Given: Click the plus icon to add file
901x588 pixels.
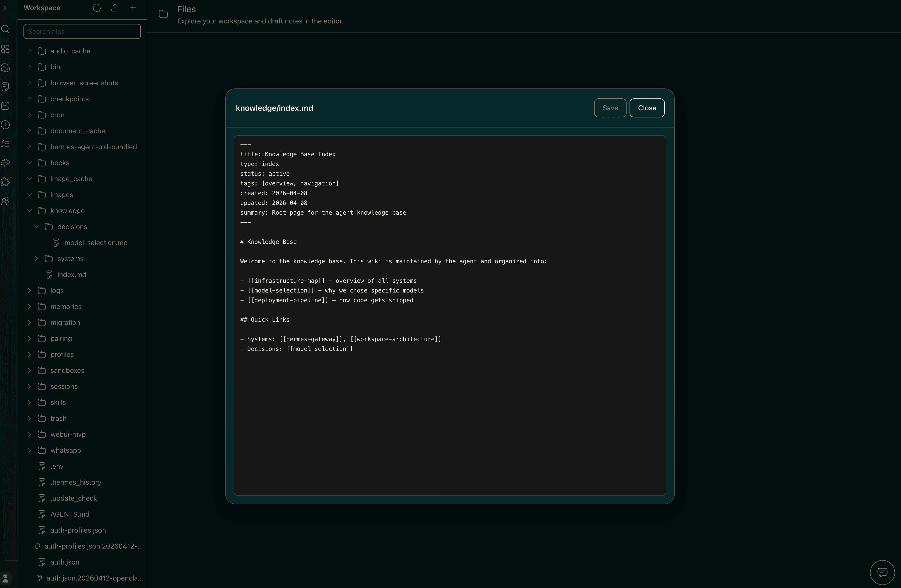Looking at the screenshot, I should 133,8.
